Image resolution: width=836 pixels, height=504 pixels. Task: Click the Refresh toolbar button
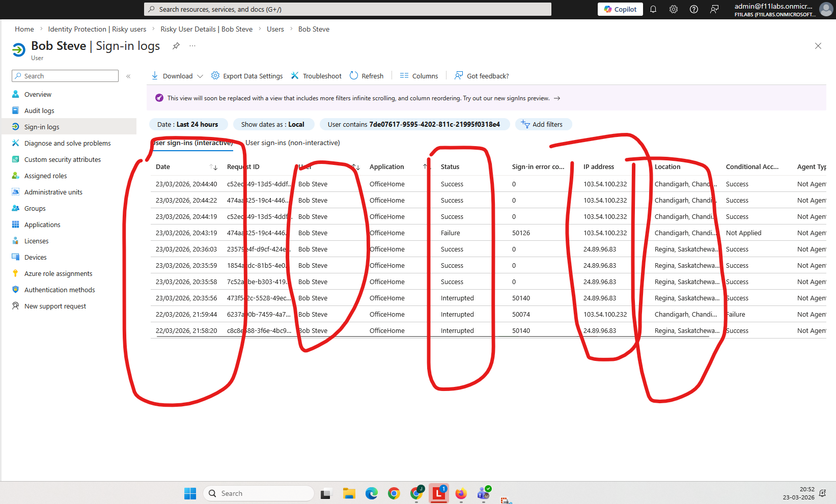[x=367, y=76]
